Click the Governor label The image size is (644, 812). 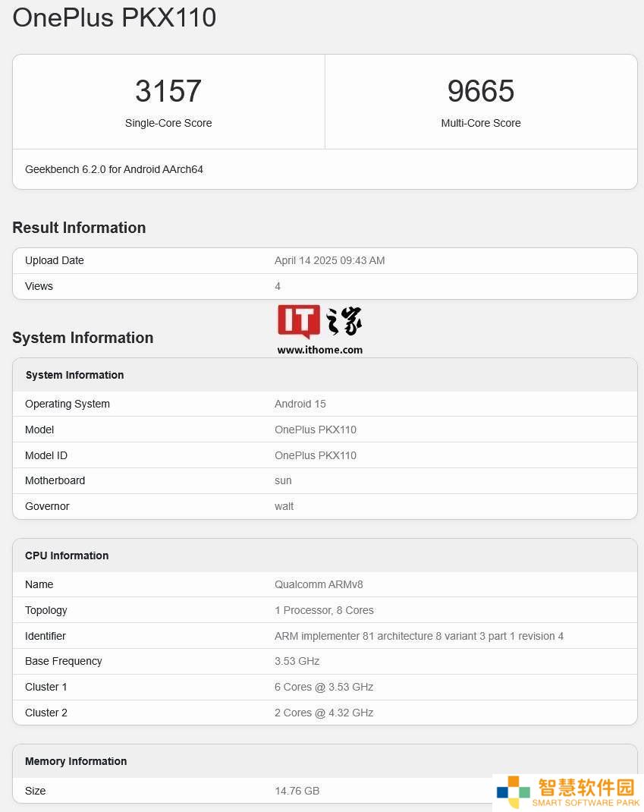(47, 506)
